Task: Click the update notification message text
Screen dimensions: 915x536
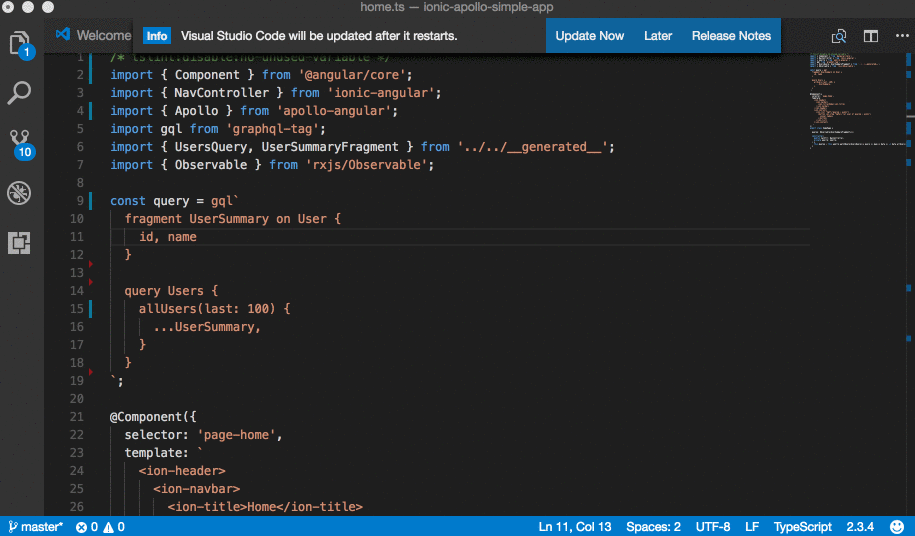Action: pyautogui.click(x=319, y=36)
